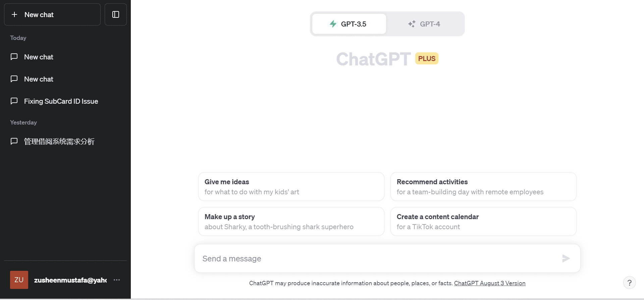Click chat bubble icon beside Fixing SubCard
The height and width of the screenshot is (300, 644).
pyautogui.click(x=14, y=101)
